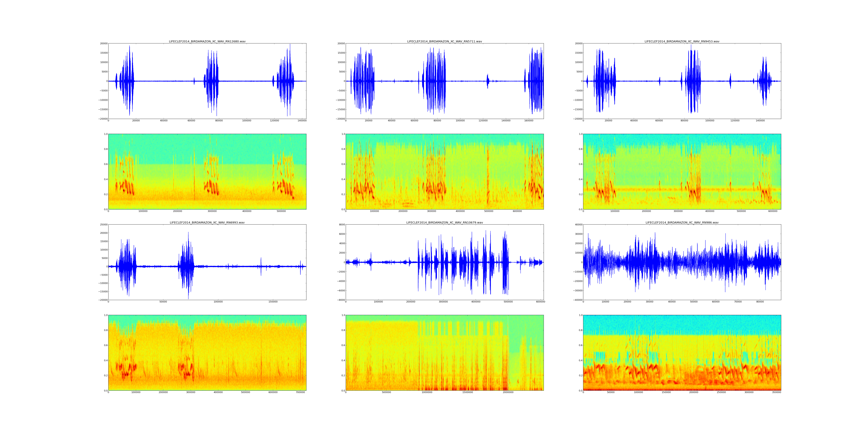Click the RN6993.wav waveform plot
Screen dimensions: 868x434
coord(207,262)
